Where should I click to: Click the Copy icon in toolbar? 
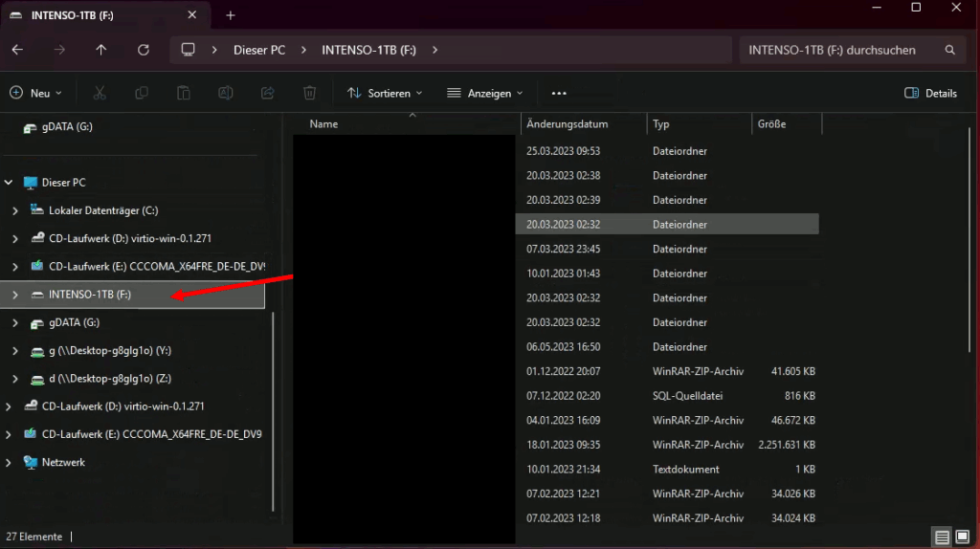tap(142, 93)
